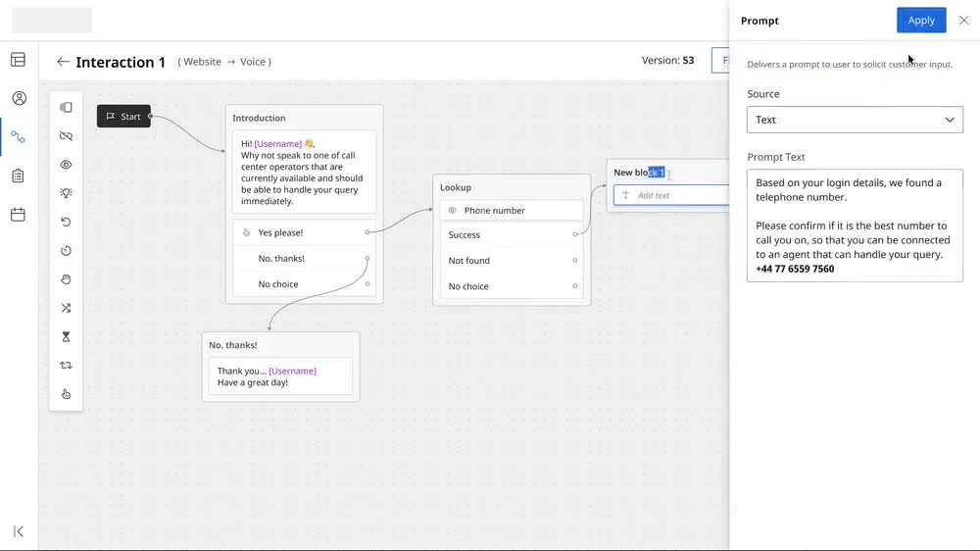
Task: Select the No choice outcome in Lookup
Action: coord(512,286)
